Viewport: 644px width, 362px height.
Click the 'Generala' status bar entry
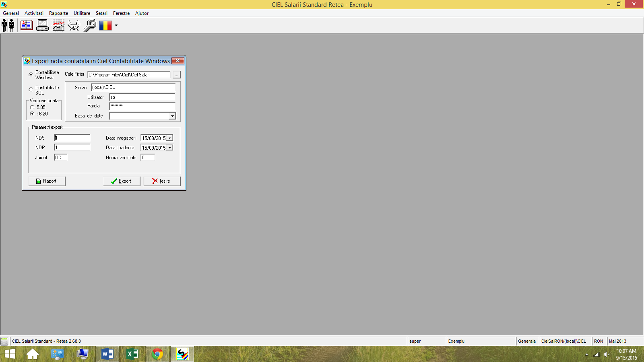(526, 341)
